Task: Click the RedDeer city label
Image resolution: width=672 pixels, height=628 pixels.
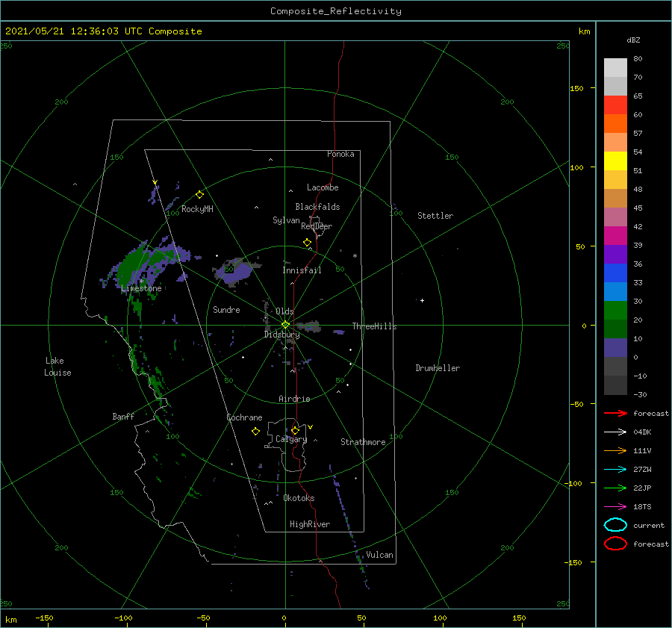Action: pyautogui.click(x=317, y=226)
